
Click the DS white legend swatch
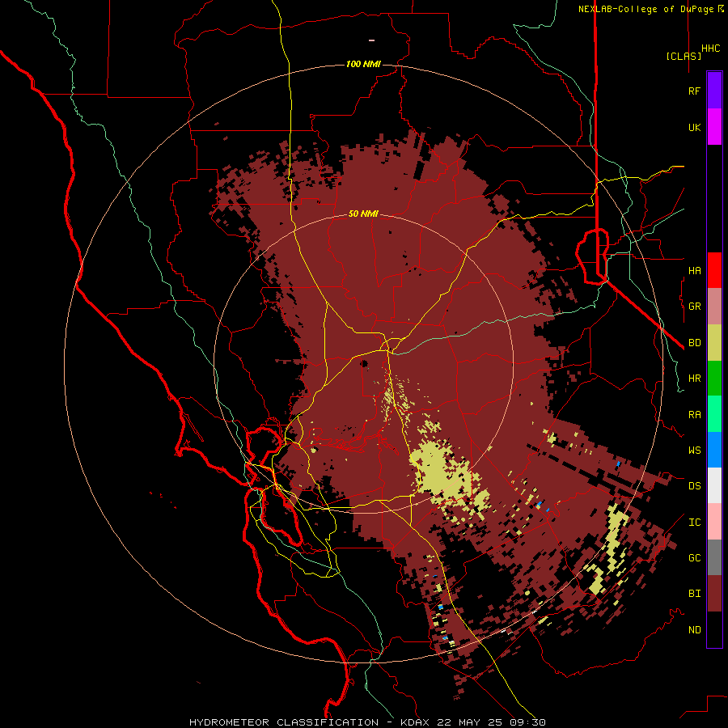714,485
